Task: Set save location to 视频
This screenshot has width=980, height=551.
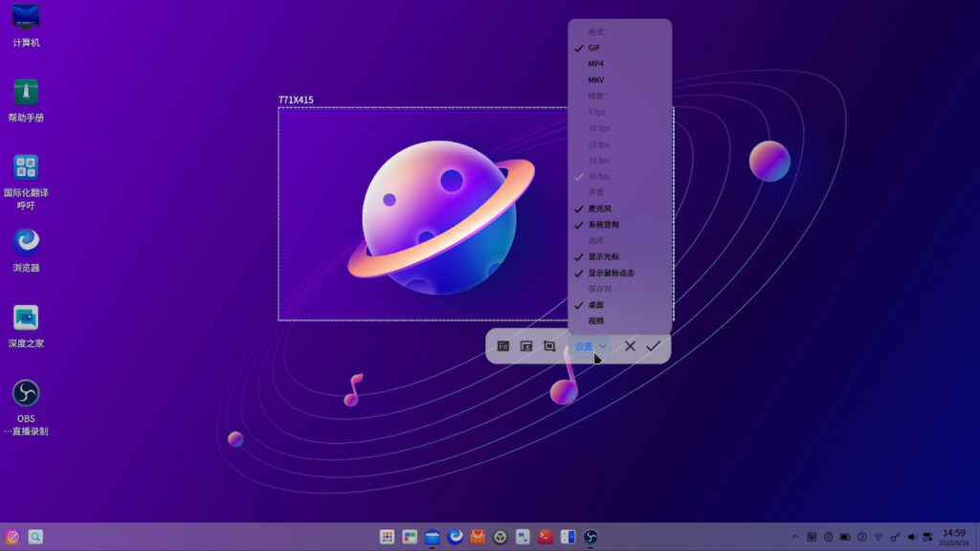Action: point(596,320)
